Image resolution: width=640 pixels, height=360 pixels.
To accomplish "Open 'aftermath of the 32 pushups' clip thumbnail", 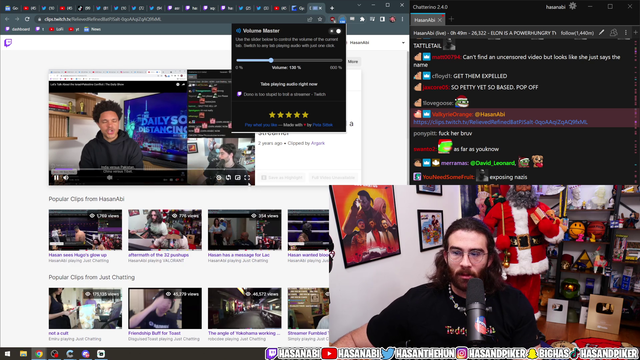I will (x=165, y=230).
